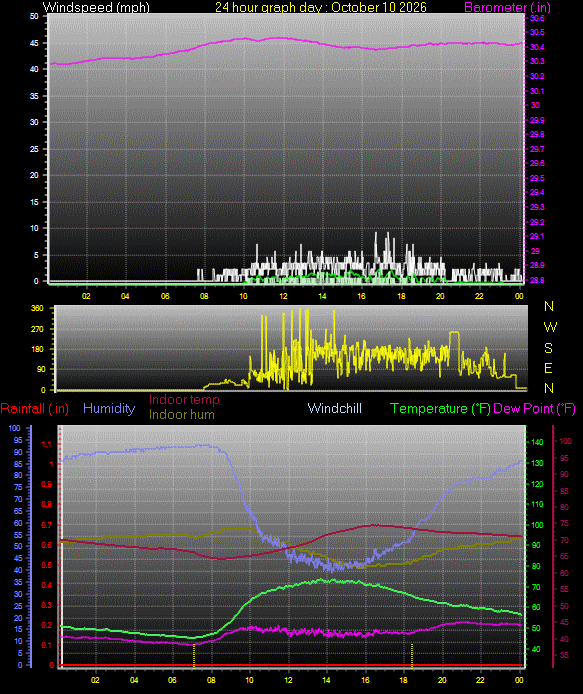
Task: Click the '22' hour label under the bottom graph
Action: (x=480, y=680)
